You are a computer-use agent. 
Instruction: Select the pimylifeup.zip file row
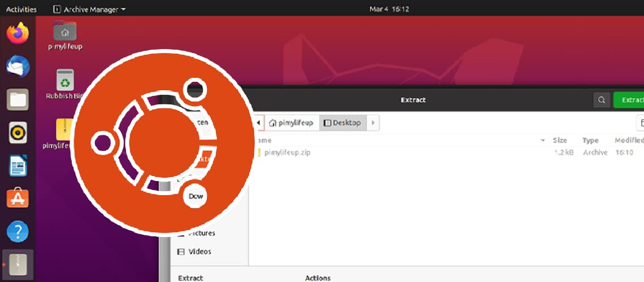(447, 152)
